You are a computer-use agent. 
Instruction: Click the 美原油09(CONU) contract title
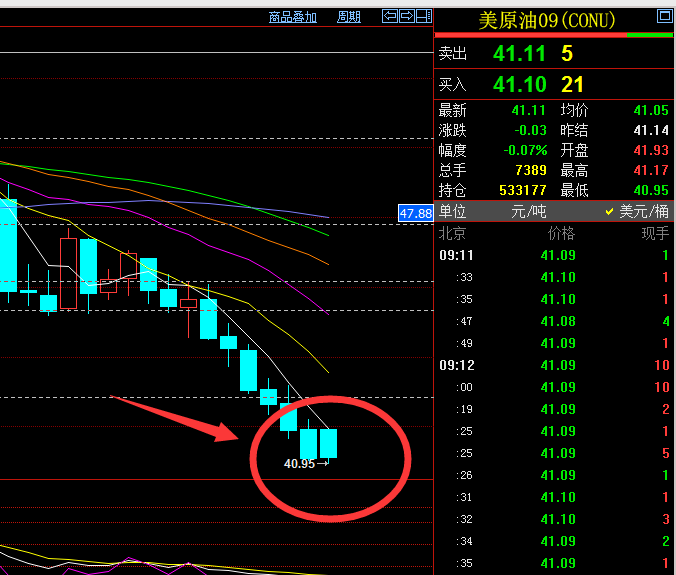[x=547, y=20]
